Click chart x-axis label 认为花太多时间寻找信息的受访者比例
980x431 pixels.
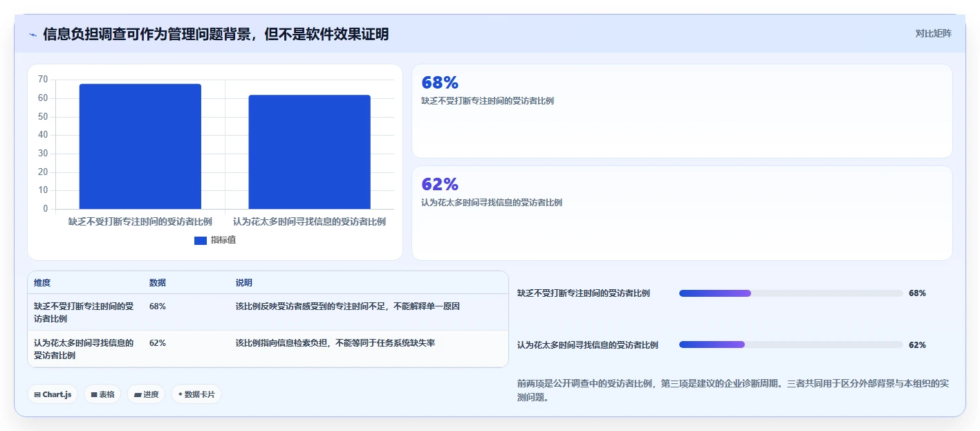coord(310,222)
